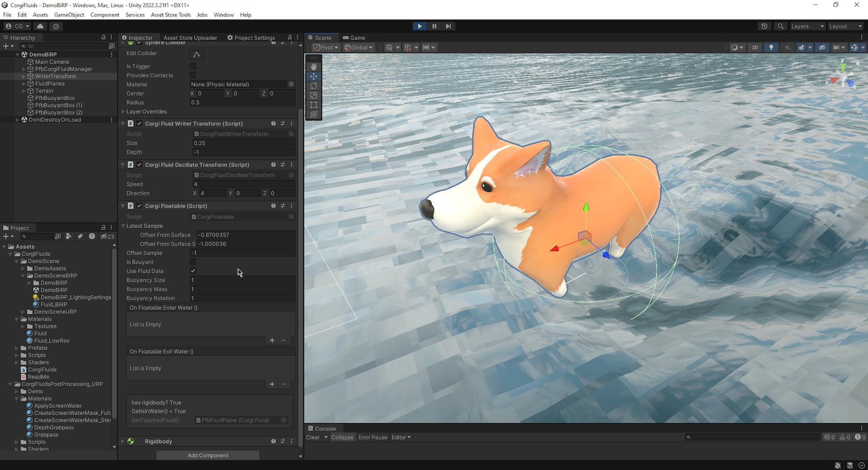The image size is (868, 470).
Task: Click object picker for Physic Material
Action: [x=291, y=84]
